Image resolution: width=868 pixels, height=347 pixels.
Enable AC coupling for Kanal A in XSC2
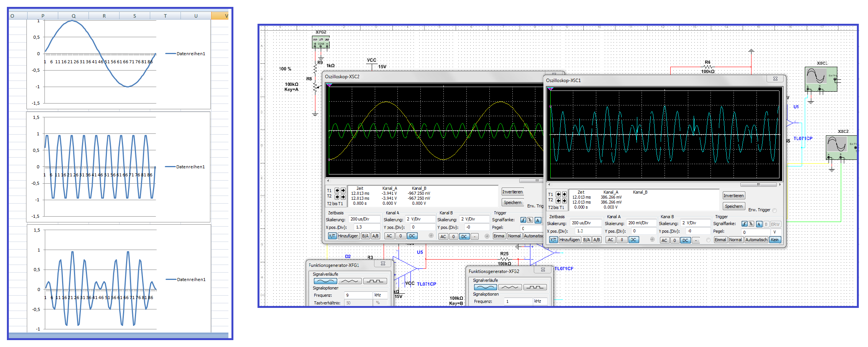[389, 236]
